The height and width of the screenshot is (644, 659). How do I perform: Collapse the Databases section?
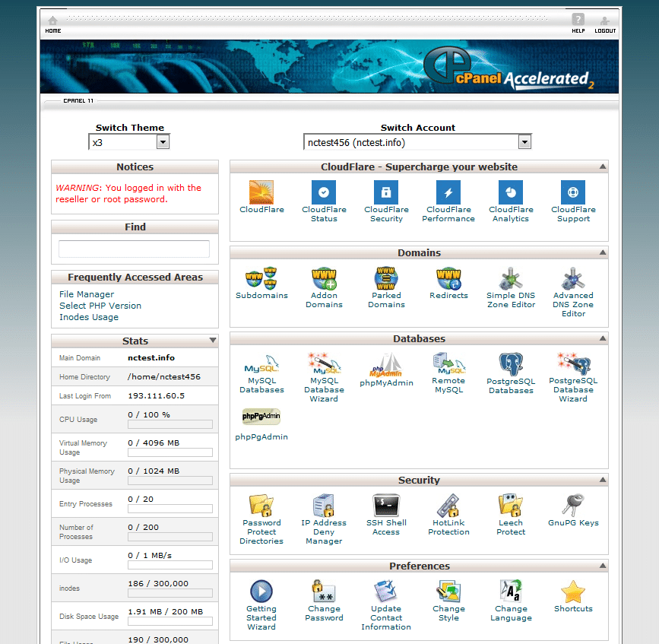coord(603,338)
